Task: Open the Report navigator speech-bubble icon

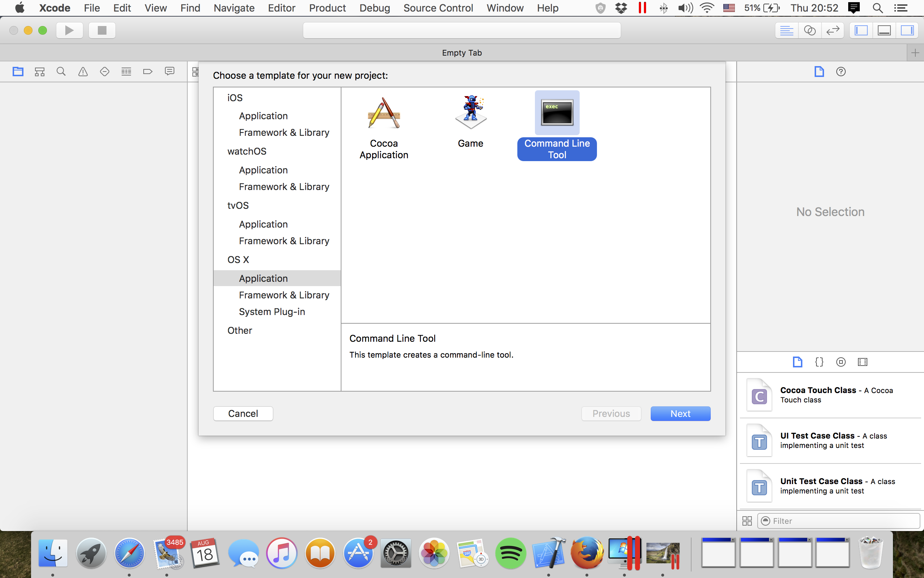Action: (x=170, y=72)
